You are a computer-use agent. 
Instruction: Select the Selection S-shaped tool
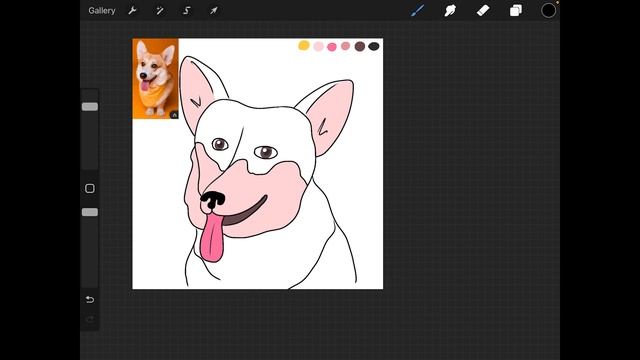pos(187,11)
